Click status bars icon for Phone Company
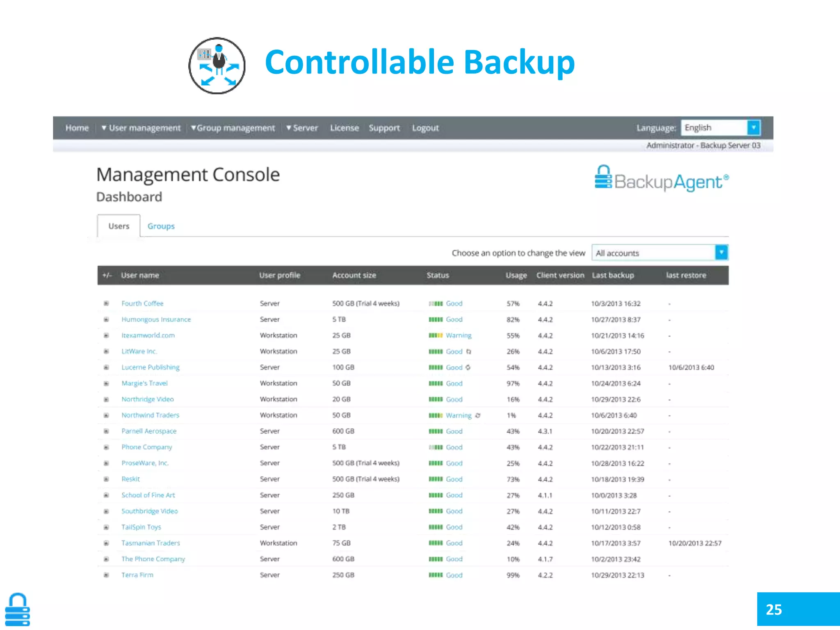840x630 pixels. pyautogui.click(x=436, y=447)
